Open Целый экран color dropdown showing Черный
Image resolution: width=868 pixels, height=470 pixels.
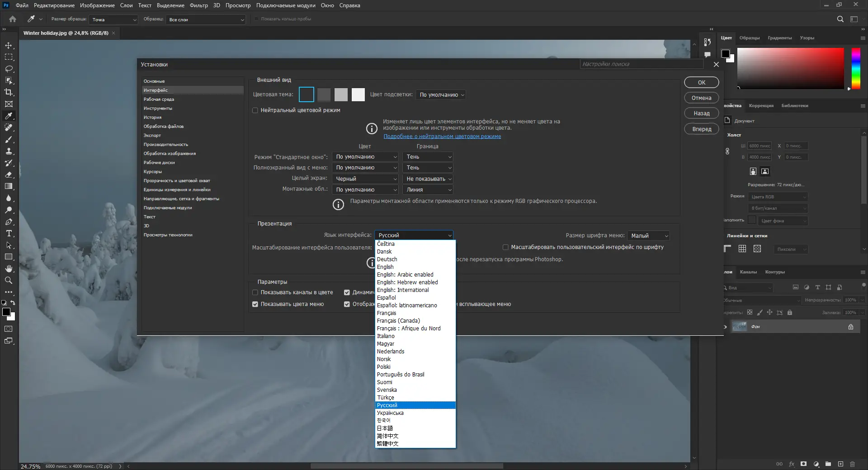pyautogui.click(x=365, y=179)
